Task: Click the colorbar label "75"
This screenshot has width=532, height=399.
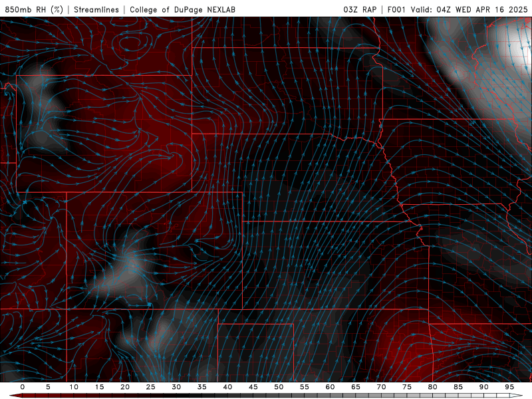Action: click(407, 387)
